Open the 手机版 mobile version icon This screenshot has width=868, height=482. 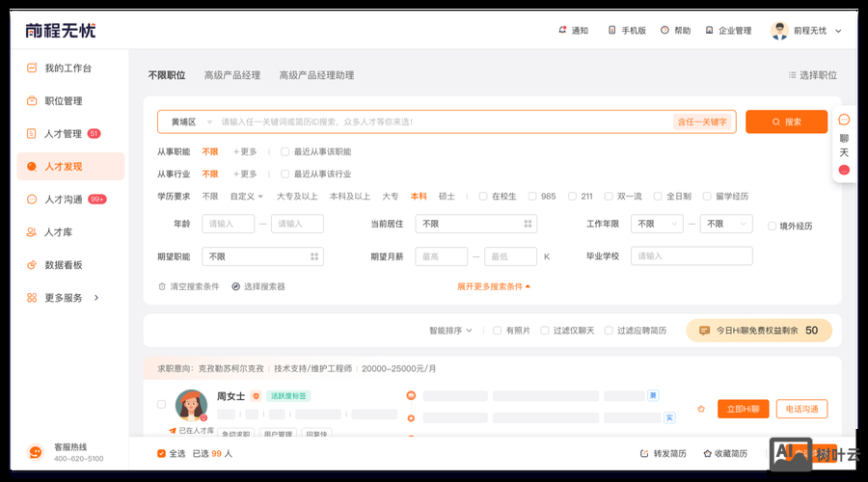[611, 30]
